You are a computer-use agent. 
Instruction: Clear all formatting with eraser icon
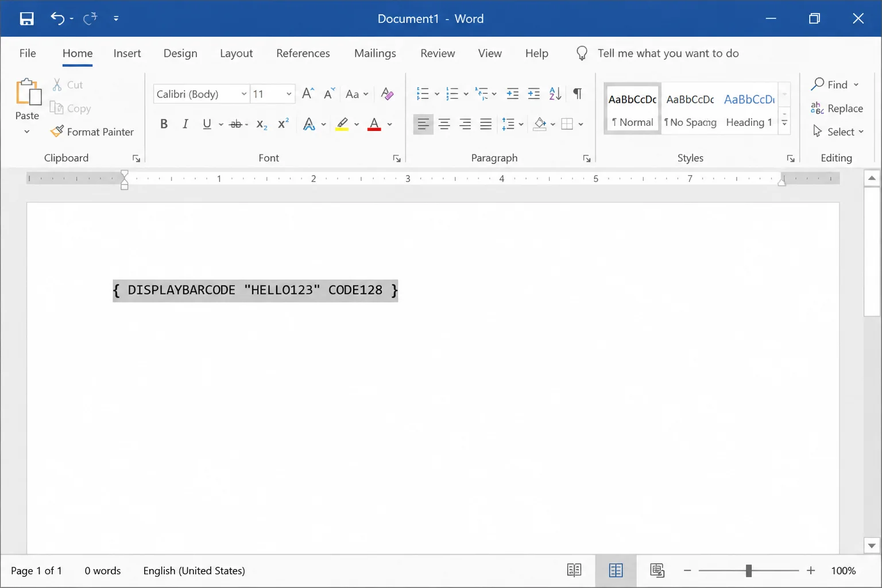(387, 94)
